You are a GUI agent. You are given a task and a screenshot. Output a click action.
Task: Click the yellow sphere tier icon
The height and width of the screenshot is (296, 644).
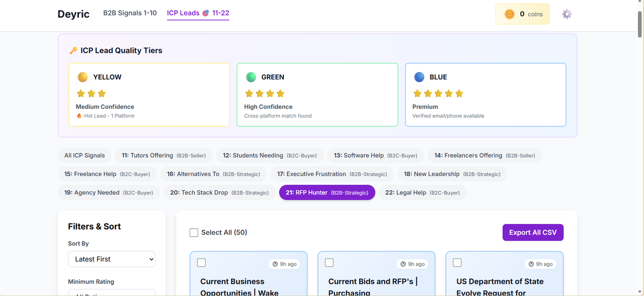click(x=83, y=77)
